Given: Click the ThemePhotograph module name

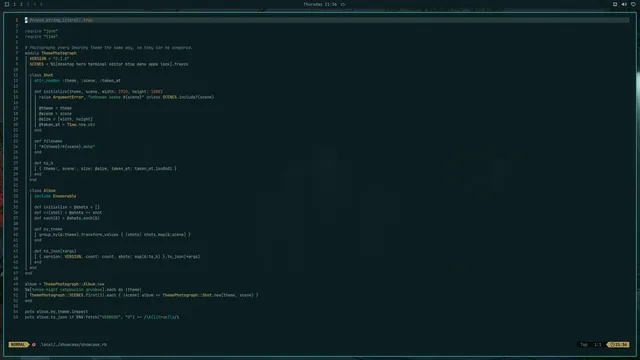Looking at the screenshot, I should pos(59,53).
